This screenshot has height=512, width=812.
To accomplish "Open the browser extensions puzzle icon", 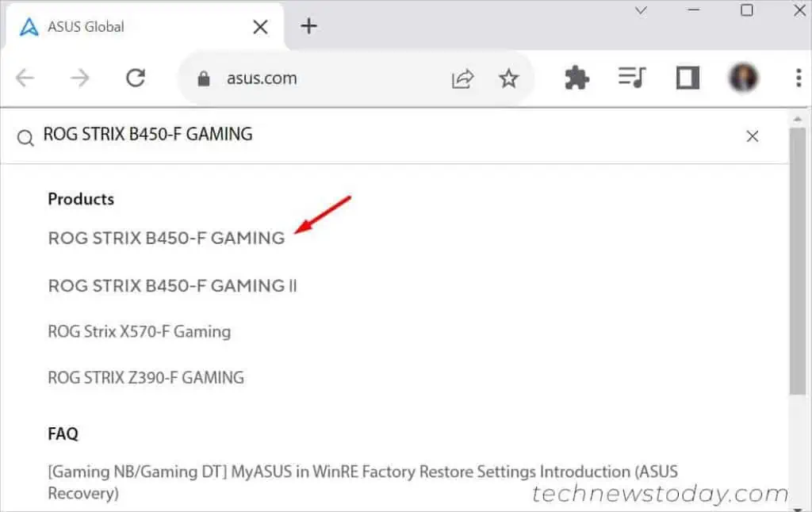I will click(576, 78).
